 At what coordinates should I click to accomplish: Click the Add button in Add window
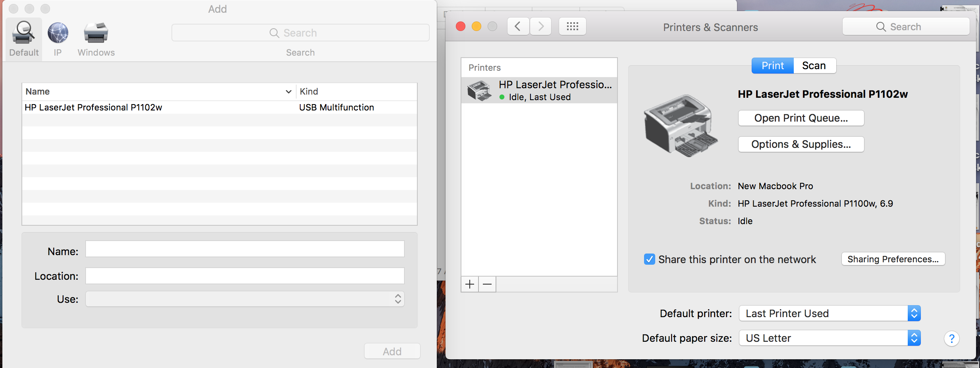click(392, 351)
